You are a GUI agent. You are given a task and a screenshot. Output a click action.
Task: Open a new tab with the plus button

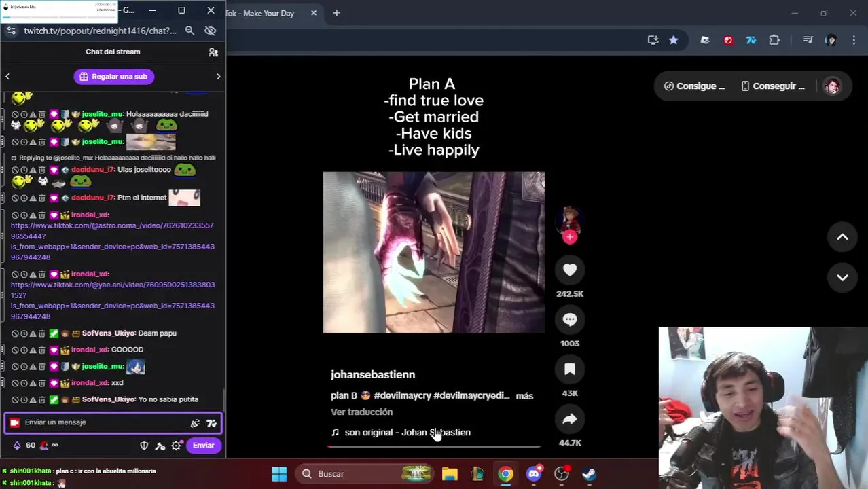point(336,13)
